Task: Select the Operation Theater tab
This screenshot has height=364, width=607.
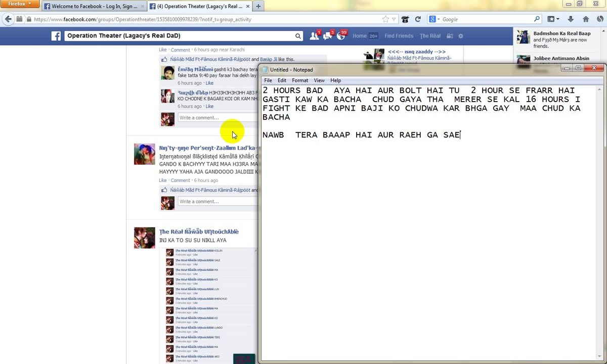Action: coord(201,6)
